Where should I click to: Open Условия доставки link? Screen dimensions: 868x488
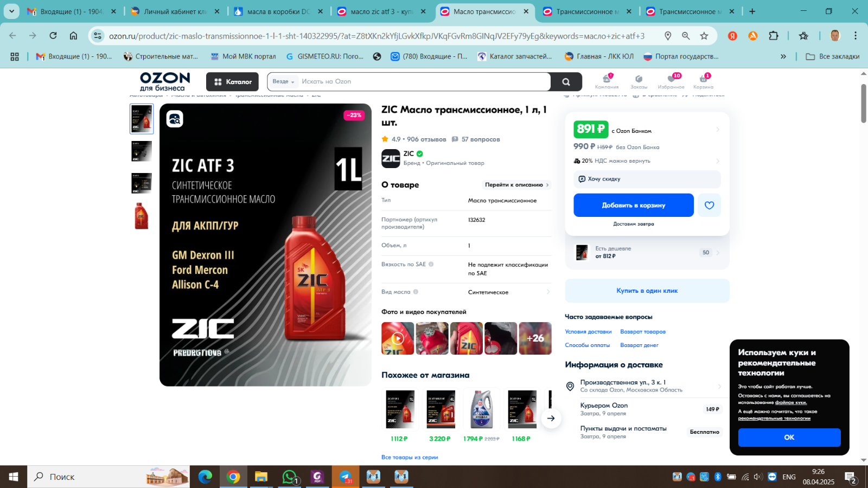coord(588,332)
